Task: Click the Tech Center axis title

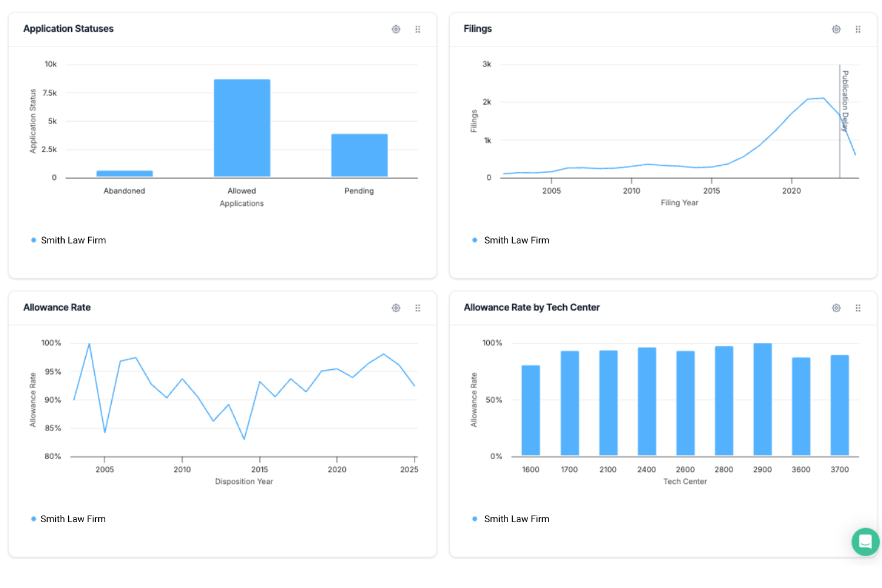Action: click(x=685, y=482)
